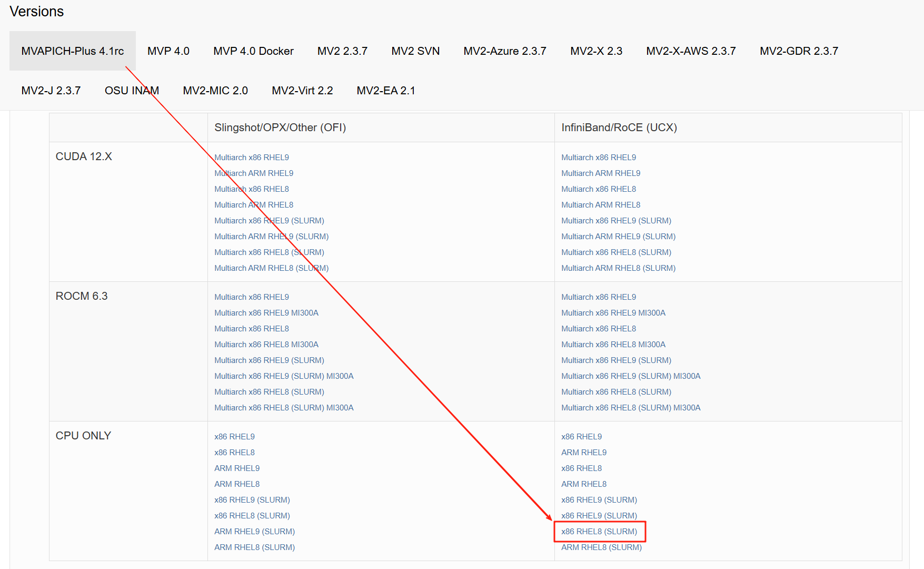The height and width of the screenshot is (569, 924).
Task: Download UCX CUDA 12.X Multiarch x86 RHEL9
Action: 599,158
